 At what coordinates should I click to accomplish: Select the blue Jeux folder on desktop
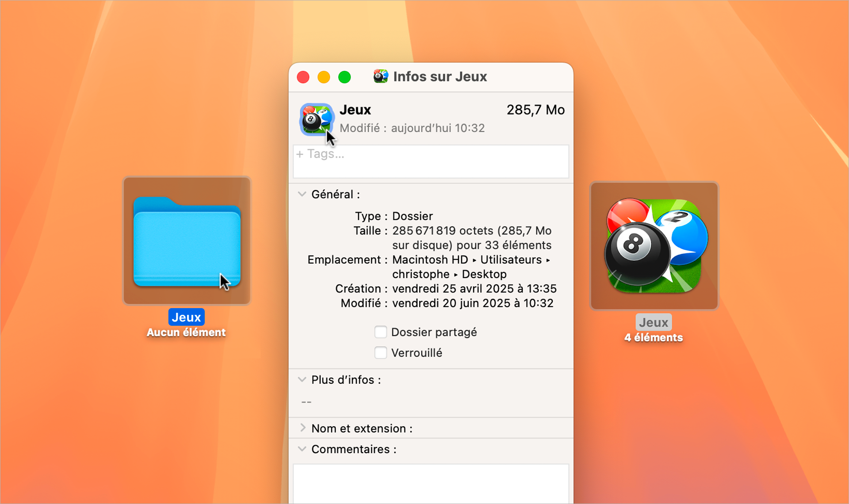[187, 241]
